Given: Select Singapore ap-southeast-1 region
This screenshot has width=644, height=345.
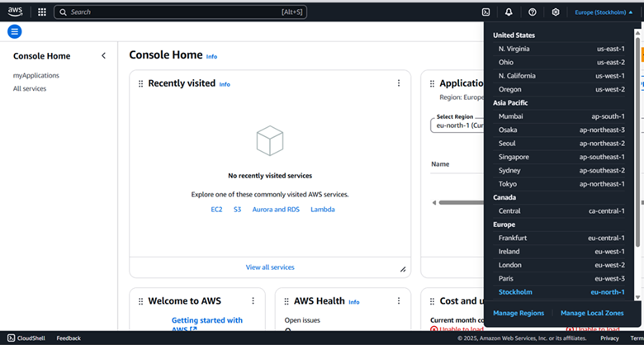Looking at the screenshot, I should [x=559, y=157].
